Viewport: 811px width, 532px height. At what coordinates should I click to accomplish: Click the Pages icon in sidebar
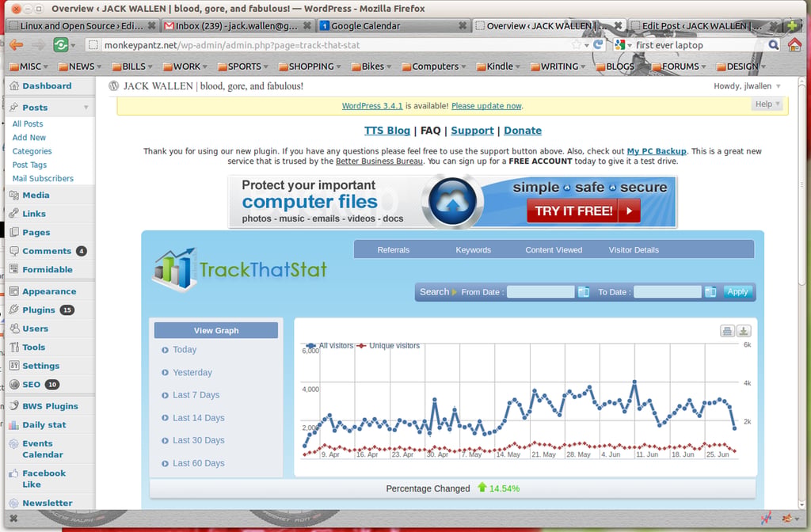coord(14,232)
